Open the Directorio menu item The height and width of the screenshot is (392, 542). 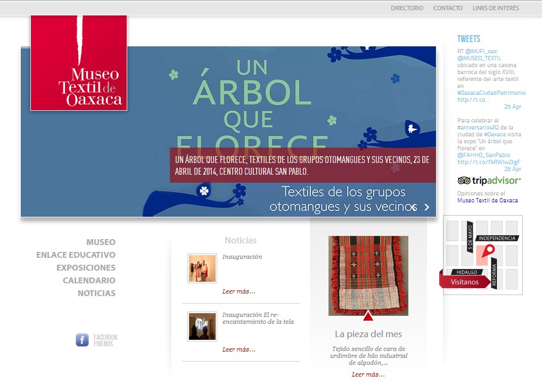coord(407,8)
